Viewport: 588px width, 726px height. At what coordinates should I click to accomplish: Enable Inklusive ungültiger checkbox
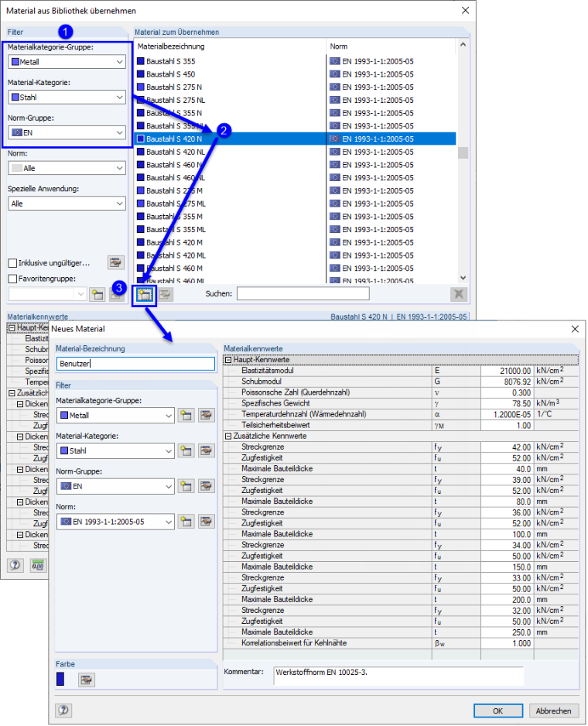tap(13, 263)
